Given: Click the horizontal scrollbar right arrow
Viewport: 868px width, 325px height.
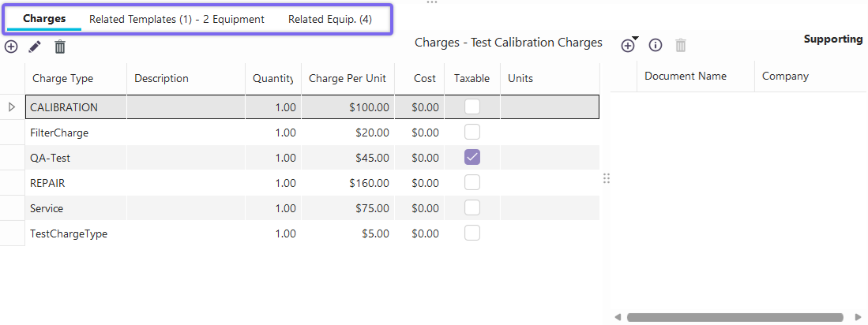Looking at the screenshot, I should pos(858,317).
